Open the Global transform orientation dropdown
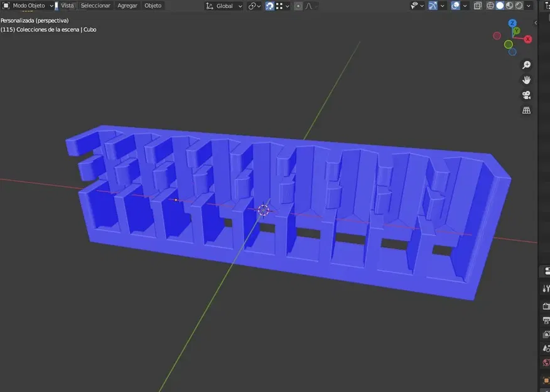550x392 pixels. point(224,6)
